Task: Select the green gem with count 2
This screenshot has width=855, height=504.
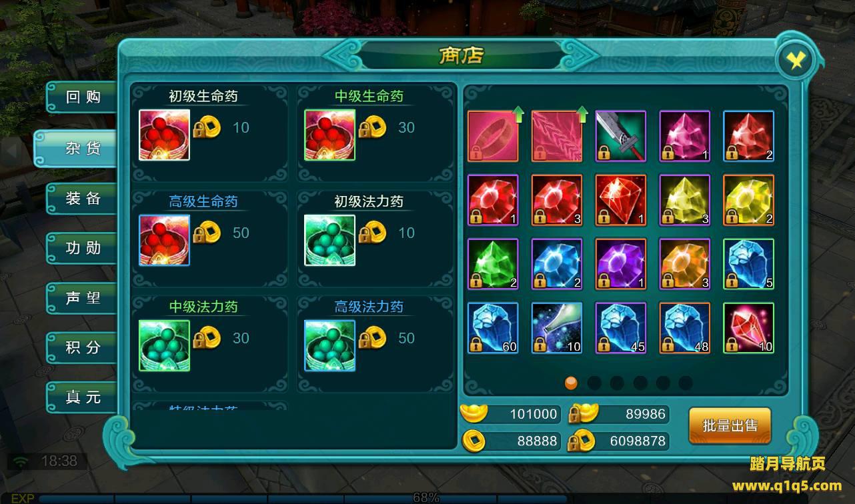Action: [x=493, y=264]
